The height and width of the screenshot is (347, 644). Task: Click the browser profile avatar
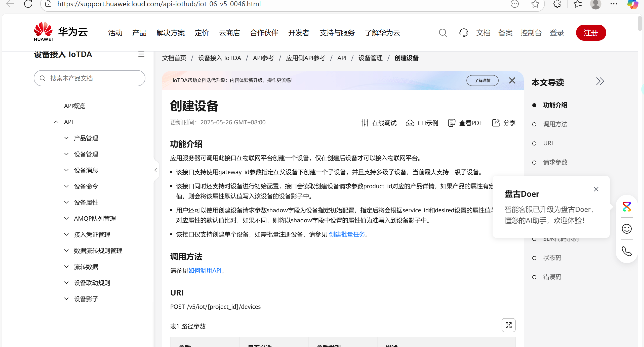(595, 4)
